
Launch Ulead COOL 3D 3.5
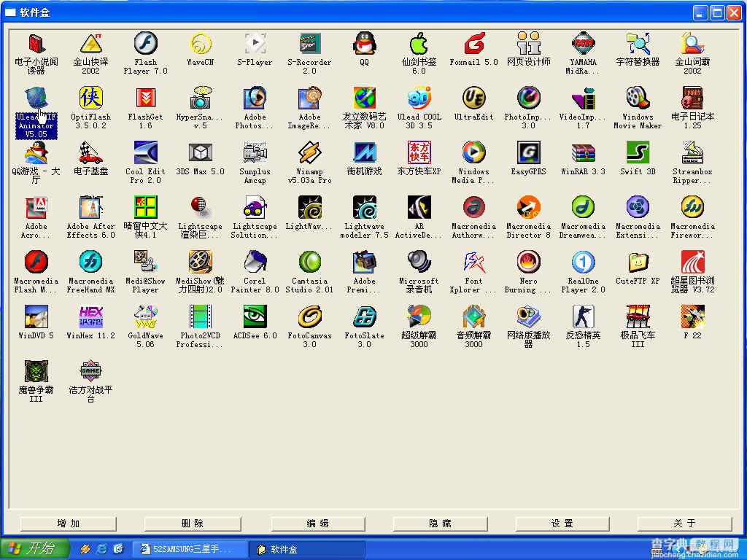tap(419, 98)
